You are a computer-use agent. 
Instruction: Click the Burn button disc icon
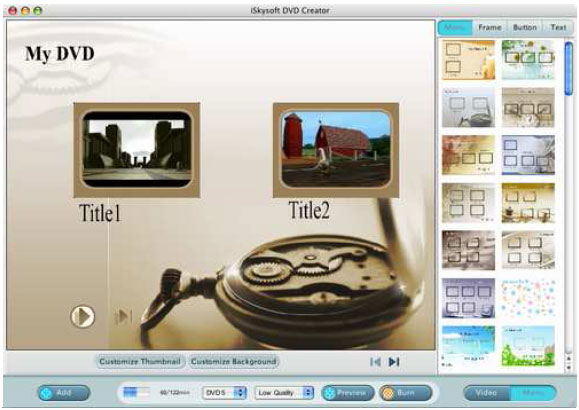tap(387, 393)
